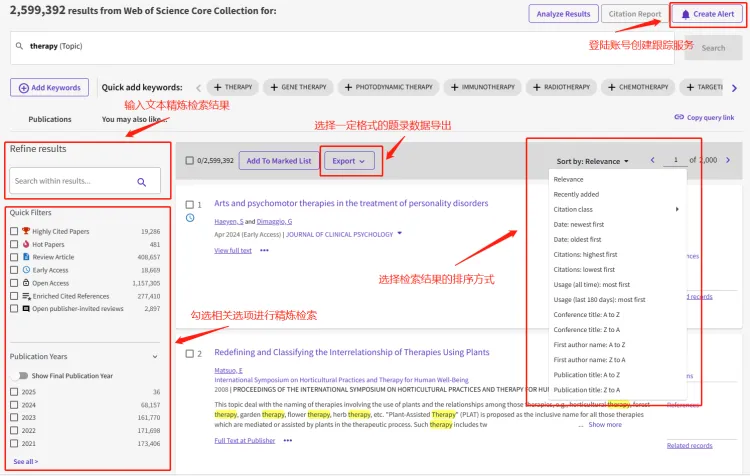Image resolution: width=750 pixels, height=476 pixels.
Task: Choose Usage (all time): most first
Action: coord(591,285)
